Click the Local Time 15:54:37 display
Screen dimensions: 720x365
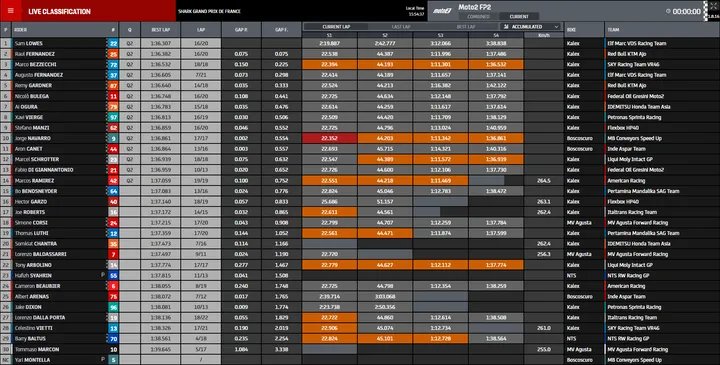click(x=415, y=11)
